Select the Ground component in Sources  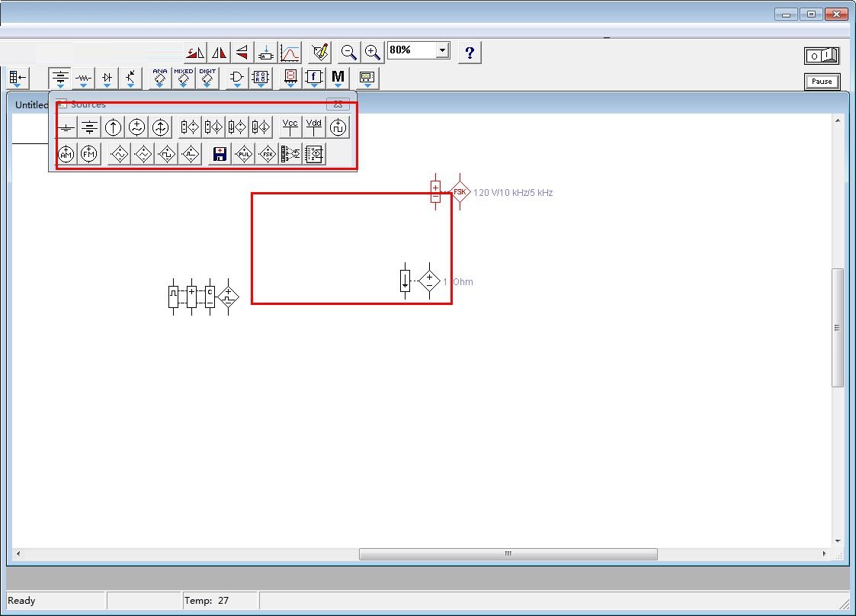(x=67, y=127)
